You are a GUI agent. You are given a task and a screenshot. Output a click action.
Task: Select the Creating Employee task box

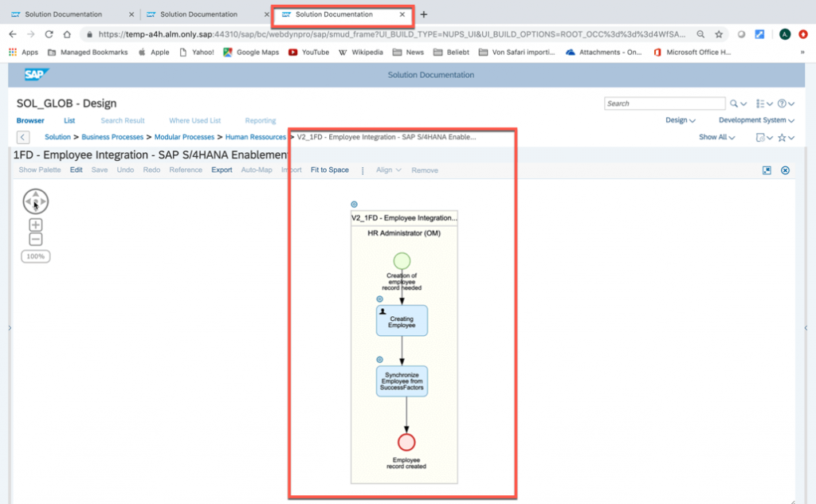pos(402,320)
